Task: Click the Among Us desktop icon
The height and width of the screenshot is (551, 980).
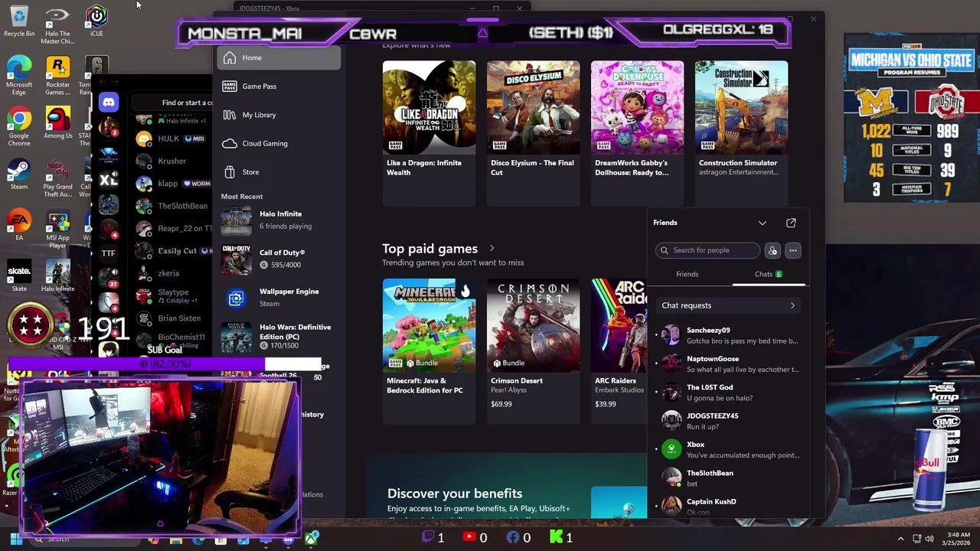Action: pos(57,124)
